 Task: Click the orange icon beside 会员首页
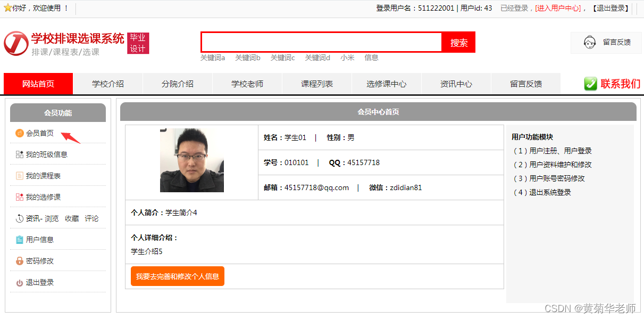20,133
